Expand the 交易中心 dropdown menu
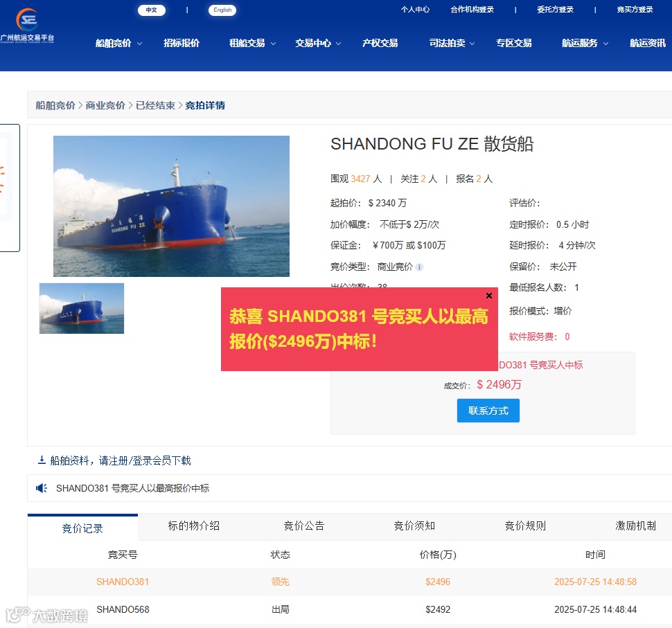672x628 pixels. (x=318, y=43)
